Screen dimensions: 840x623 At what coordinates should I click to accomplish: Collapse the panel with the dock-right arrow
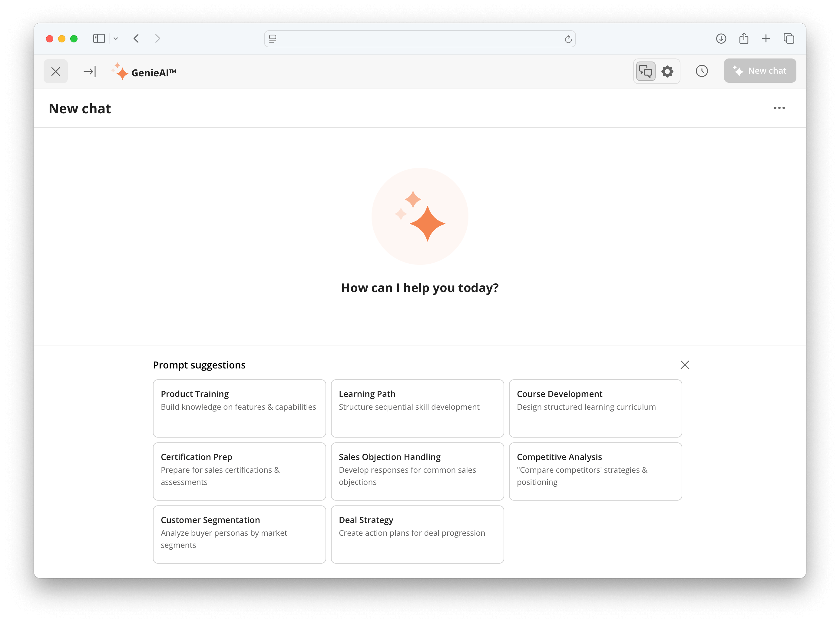[90, 71]
